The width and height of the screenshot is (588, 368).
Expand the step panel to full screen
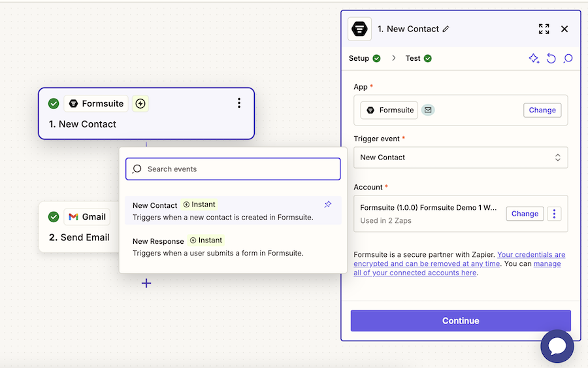coord(544,29)
